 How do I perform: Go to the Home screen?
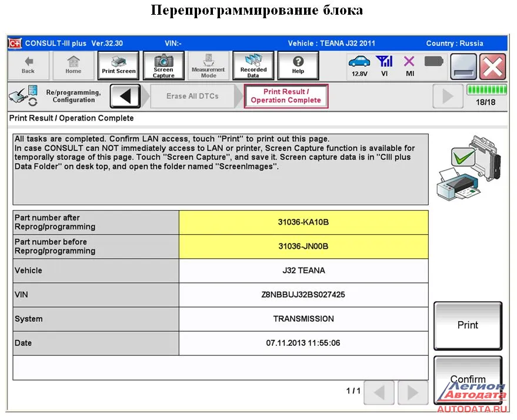[x=73, y=66]
